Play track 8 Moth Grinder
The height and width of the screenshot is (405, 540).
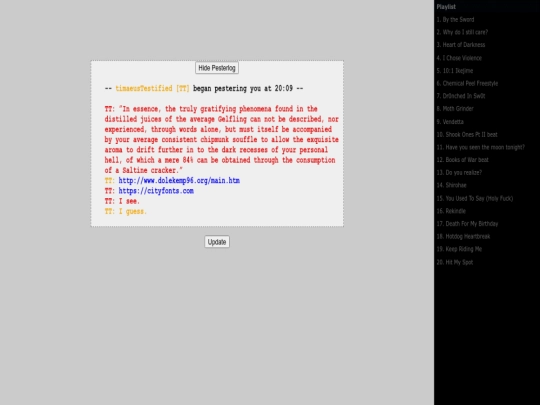point(455,108)
